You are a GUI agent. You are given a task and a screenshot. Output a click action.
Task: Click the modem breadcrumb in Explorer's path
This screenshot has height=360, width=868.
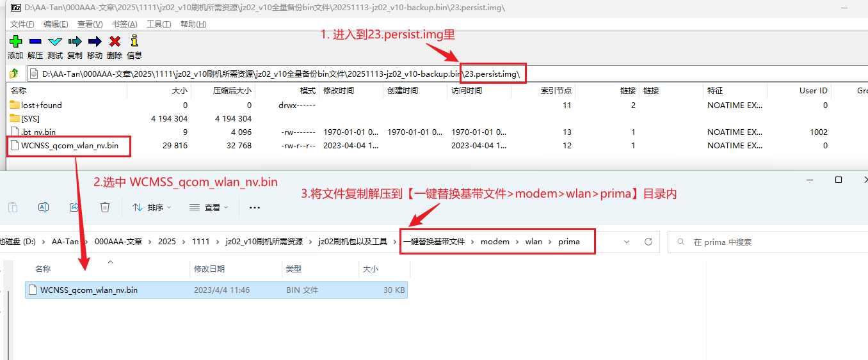(x=495, y=242)
